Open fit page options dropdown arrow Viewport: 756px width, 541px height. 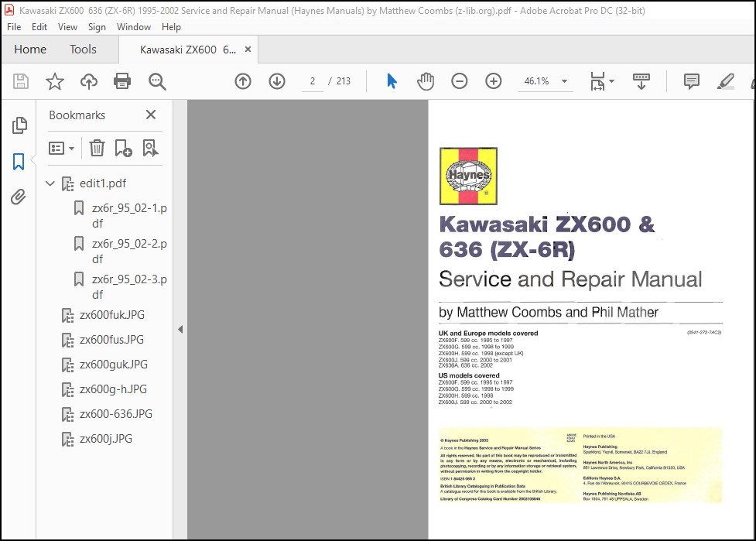612,81
